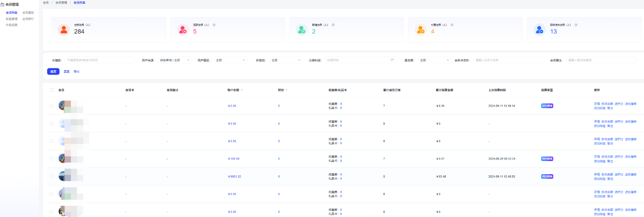This screenshot has width=644, height=217.
Task: Click the 全部会员 orange user icon
Action: (x=64, y=29)
